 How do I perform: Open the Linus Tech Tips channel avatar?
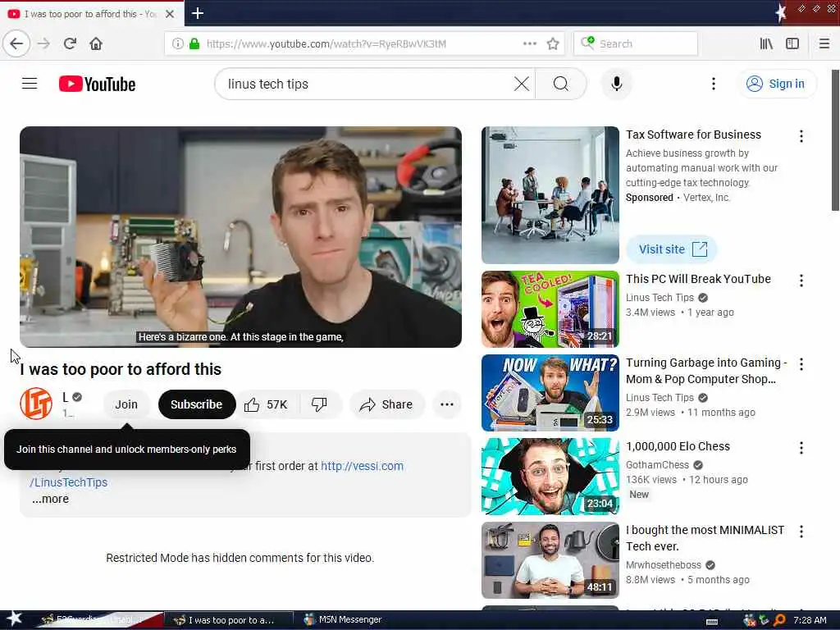[x=36, y=404]
